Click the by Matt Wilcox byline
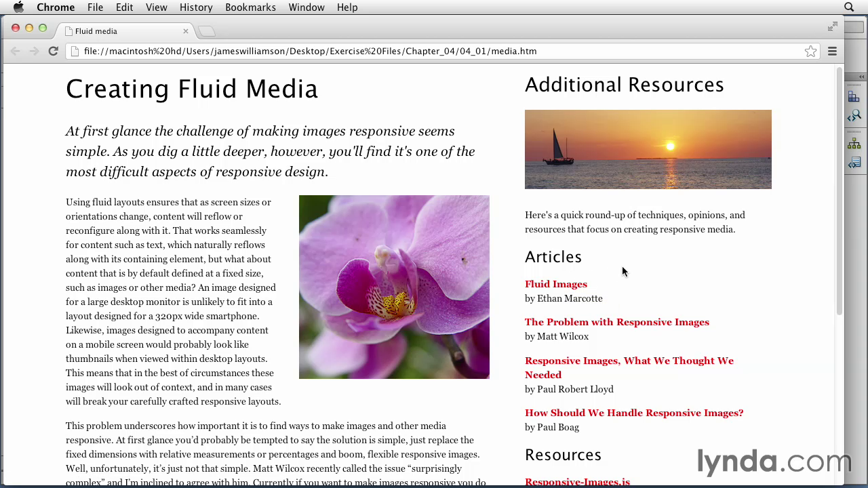 [x=557, y=336]
